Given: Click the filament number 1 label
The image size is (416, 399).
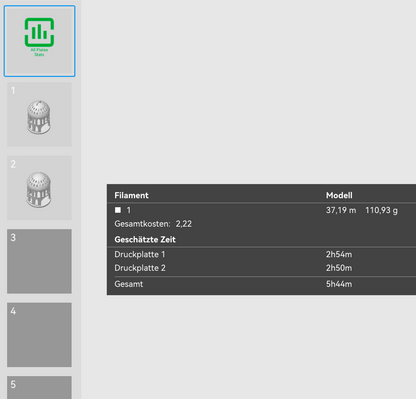Looking at the screenshot, I should point(129,210).
